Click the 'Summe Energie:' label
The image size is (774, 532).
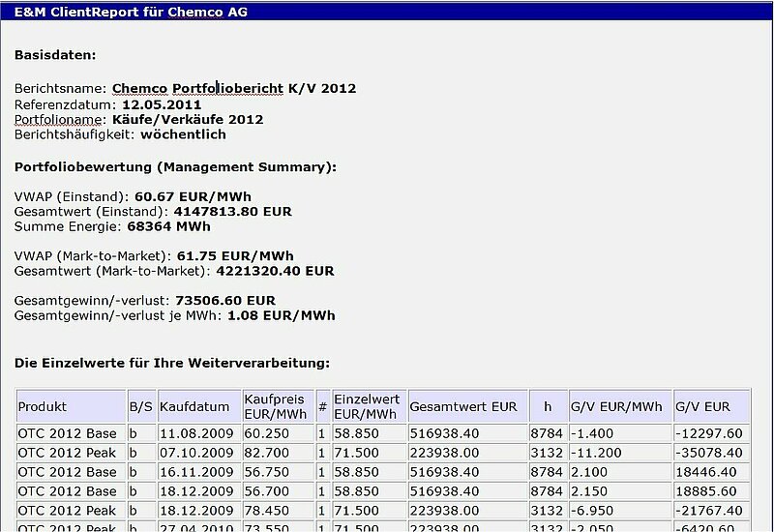68,226
